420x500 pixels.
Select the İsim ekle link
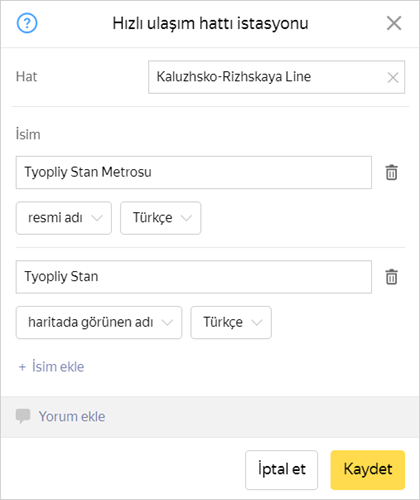click(58, 367)
